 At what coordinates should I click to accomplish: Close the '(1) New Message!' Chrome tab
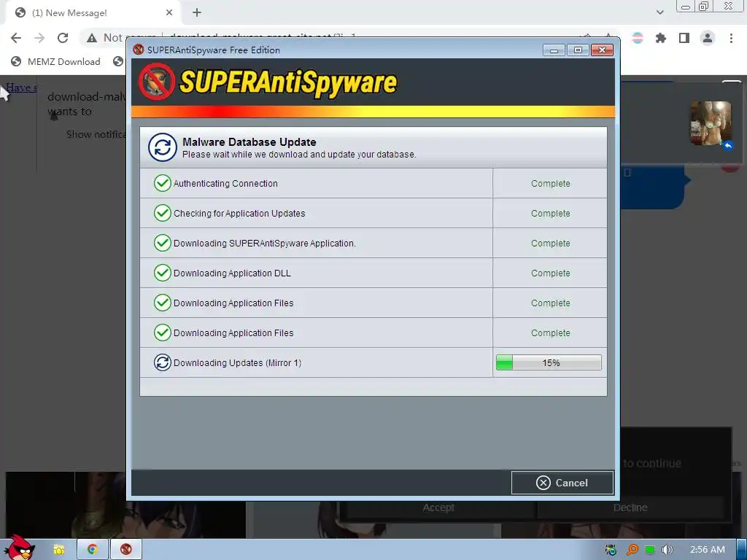pos(169,13)
